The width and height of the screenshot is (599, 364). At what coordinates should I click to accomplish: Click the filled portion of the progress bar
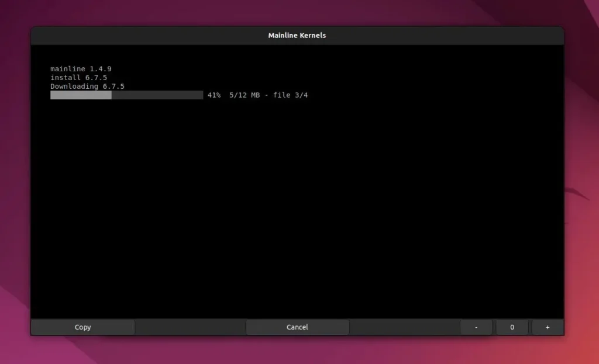(81, 95)
